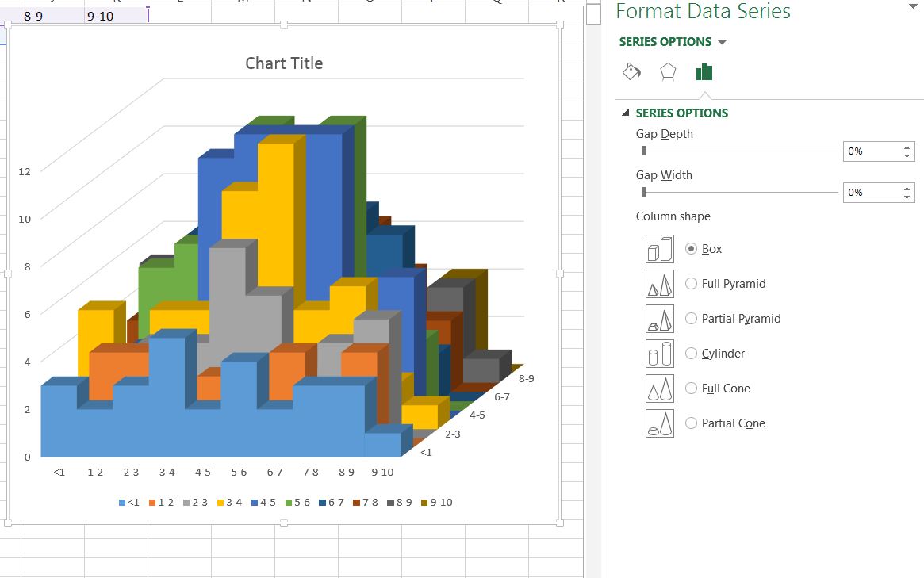
Task: Select the Series Options bar chart icon
Action: pos(704,72)
